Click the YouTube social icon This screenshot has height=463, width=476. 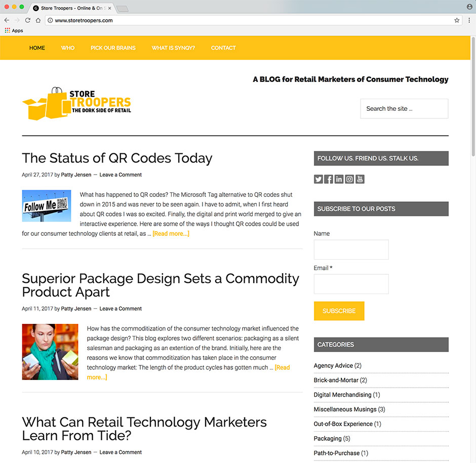pyautogui.click(x=360, y=179)
